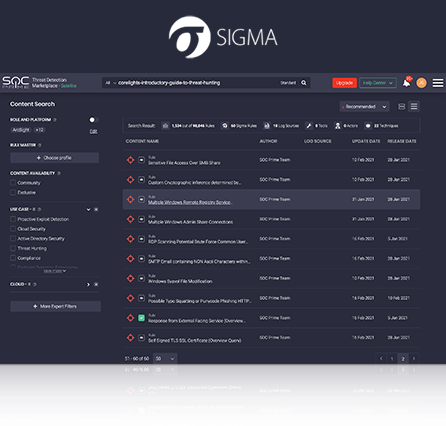Click target icon for SMTP Email rule

pyautogui.click(x=130, y=259)
